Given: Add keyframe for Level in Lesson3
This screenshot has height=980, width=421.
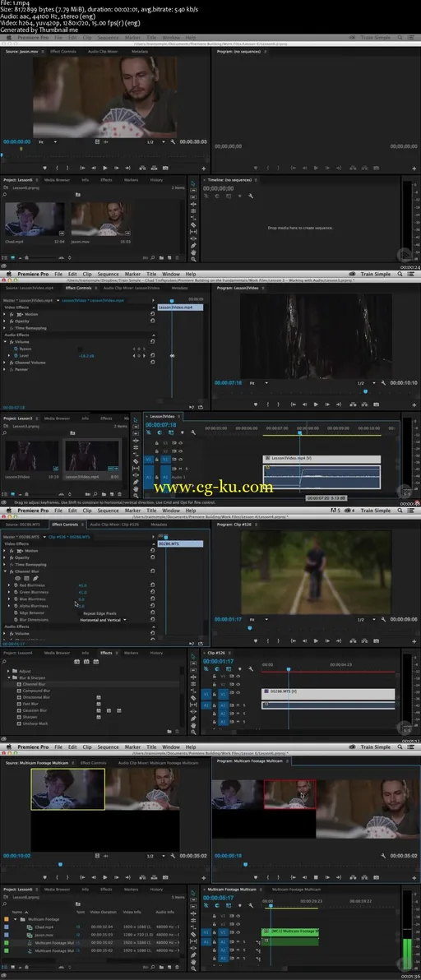Looking at the screenshot, I should click(x=139, y=356).
